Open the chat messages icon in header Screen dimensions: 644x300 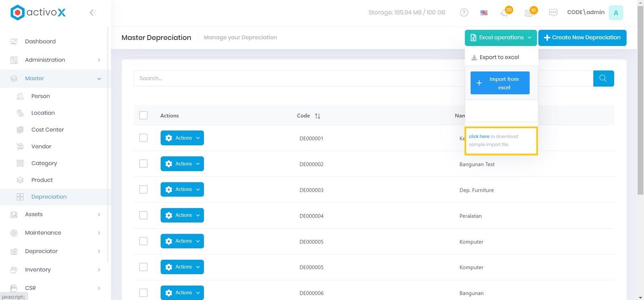tap(553, 12)
